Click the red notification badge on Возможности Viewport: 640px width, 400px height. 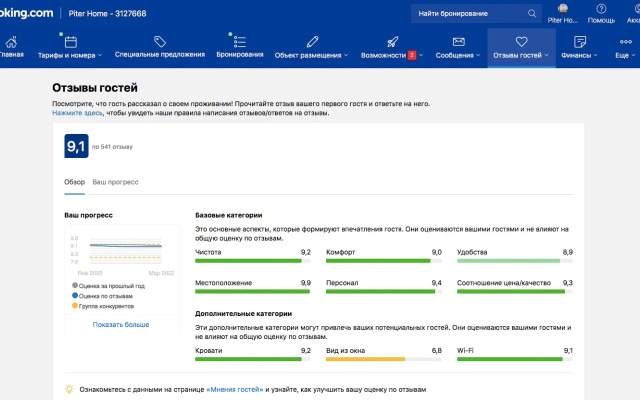pos(412,55)
